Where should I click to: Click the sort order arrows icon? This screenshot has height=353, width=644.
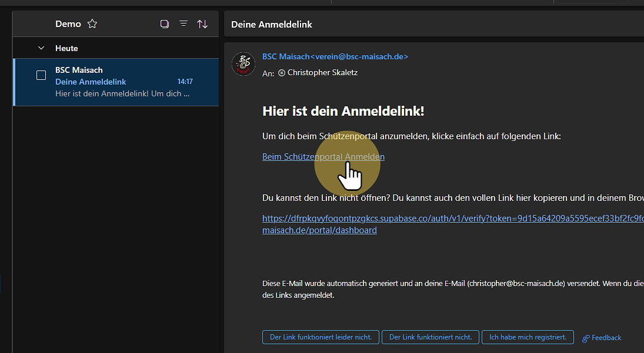(x=202, y=24)
